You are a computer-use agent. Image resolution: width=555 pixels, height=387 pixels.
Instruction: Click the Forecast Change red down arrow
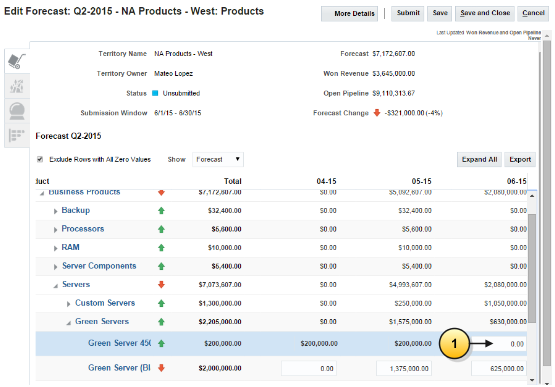click(377, 113)
